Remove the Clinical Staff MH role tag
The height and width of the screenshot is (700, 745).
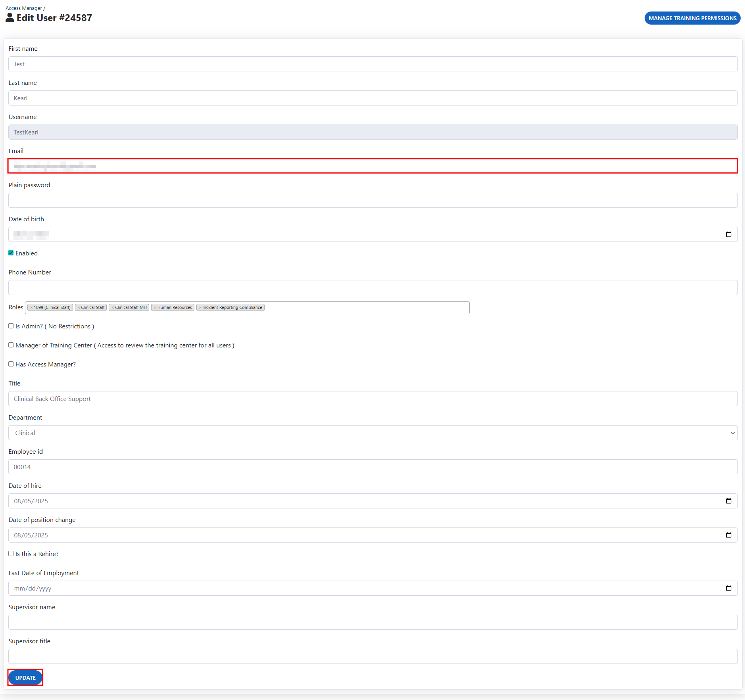click(113, 308)
